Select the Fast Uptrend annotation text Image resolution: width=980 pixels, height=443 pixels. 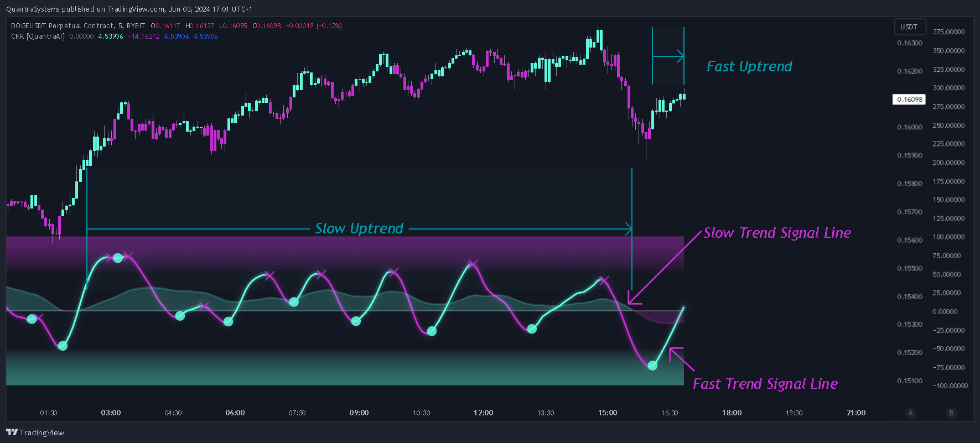(x=749, y=66)
